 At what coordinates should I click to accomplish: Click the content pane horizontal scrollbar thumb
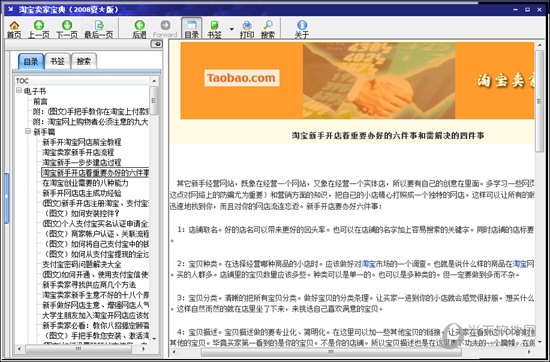coord(331,351)
